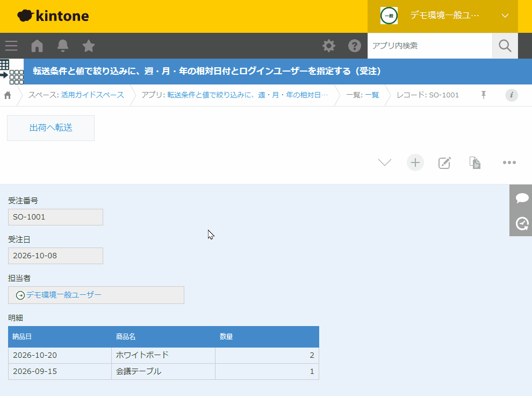Expand the user account dropdown arrow

(505, 16)
